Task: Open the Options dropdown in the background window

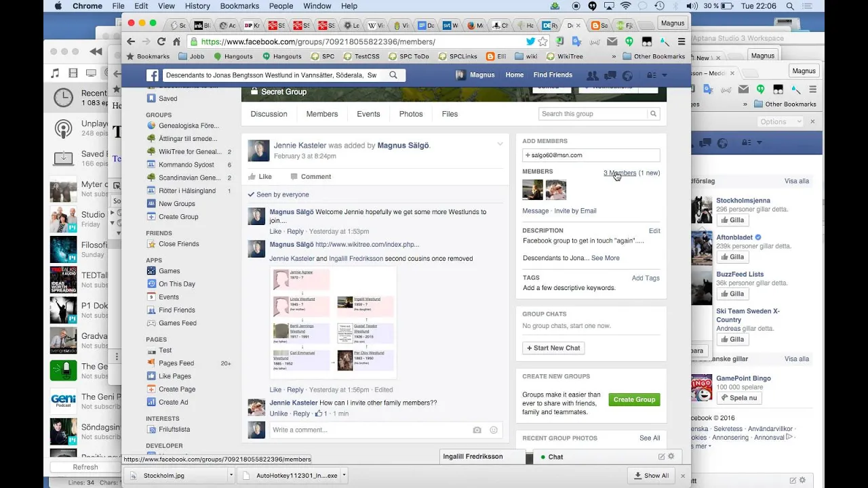Action: 779,121
